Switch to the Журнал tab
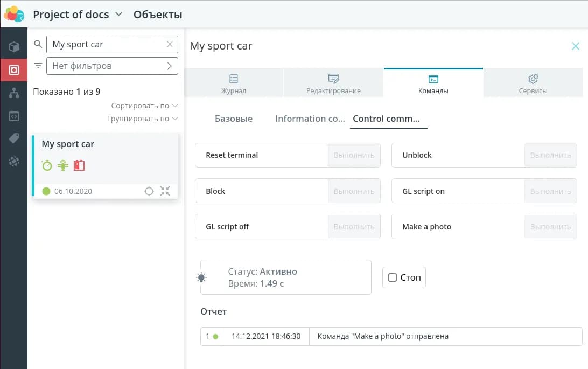588x369 pixels. (234, 83)
